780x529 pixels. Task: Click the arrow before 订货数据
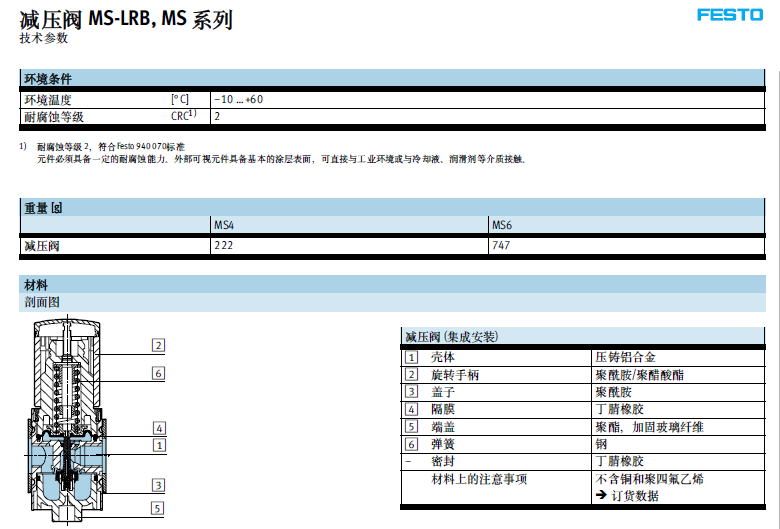601,495
